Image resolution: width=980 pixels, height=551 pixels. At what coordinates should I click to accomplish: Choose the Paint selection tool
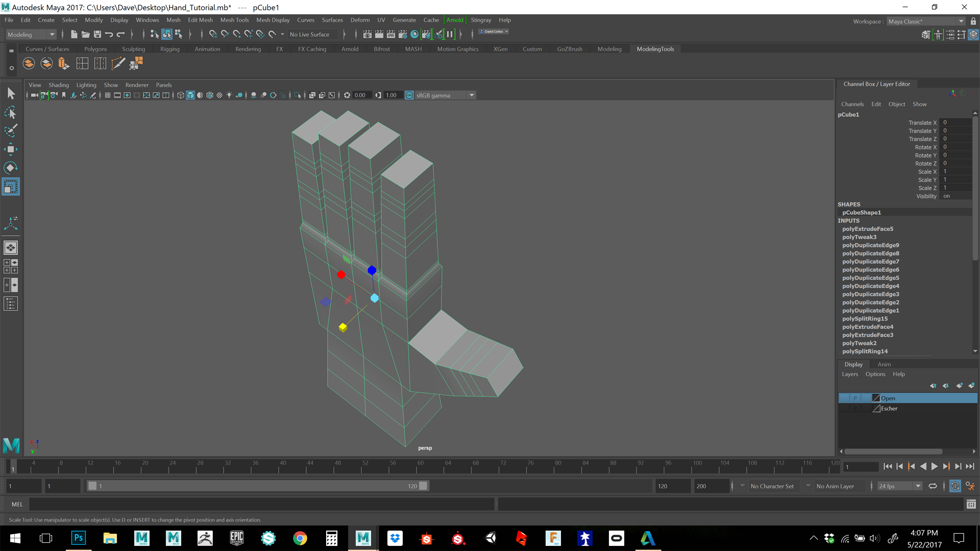click(11, 131)
